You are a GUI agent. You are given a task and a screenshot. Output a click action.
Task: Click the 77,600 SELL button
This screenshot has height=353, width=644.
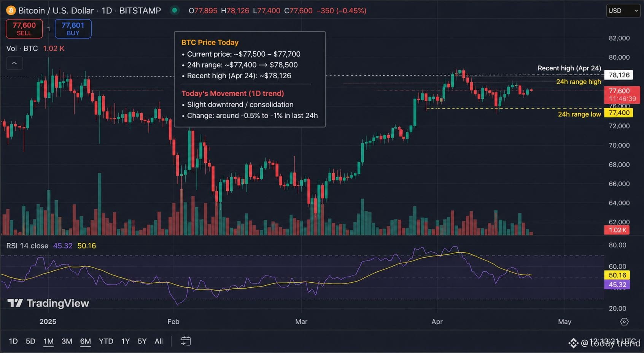coord(24,29)
